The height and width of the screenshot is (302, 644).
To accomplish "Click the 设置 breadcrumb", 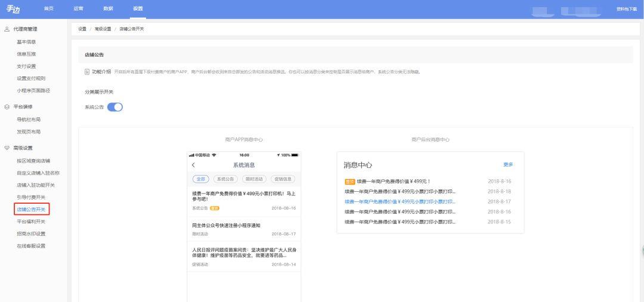I will pyautogui.click(x=82, y=29).
